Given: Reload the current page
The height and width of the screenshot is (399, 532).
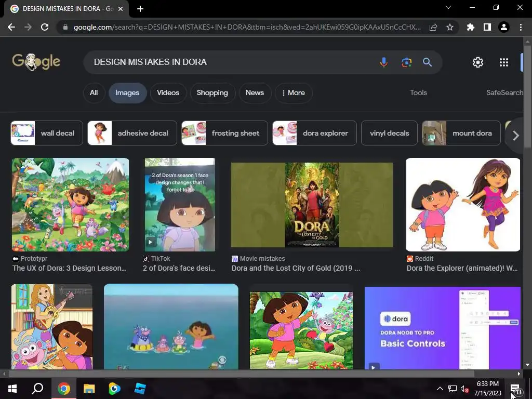Looking at the screenshot, I should (45, 27).
